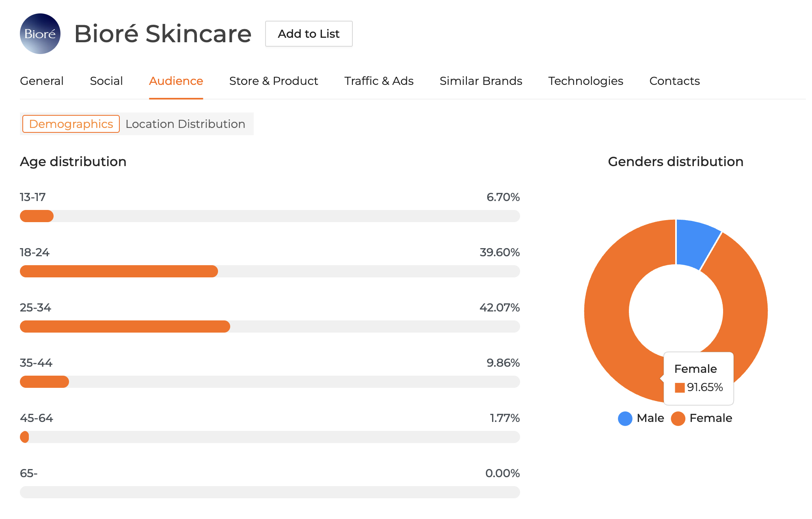
Task: Switch to the Social tab
Action: (x=106, y=81)
